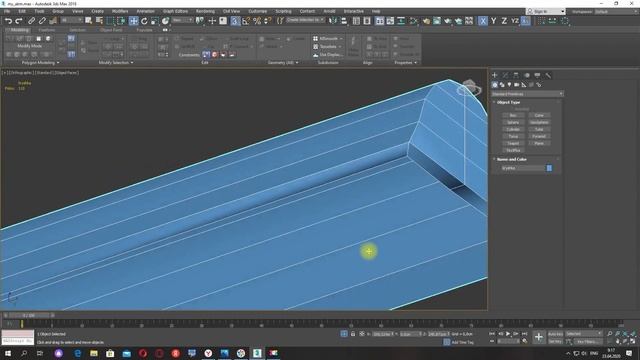
Task: Toggle the Auto Key button
Action: 555,334
